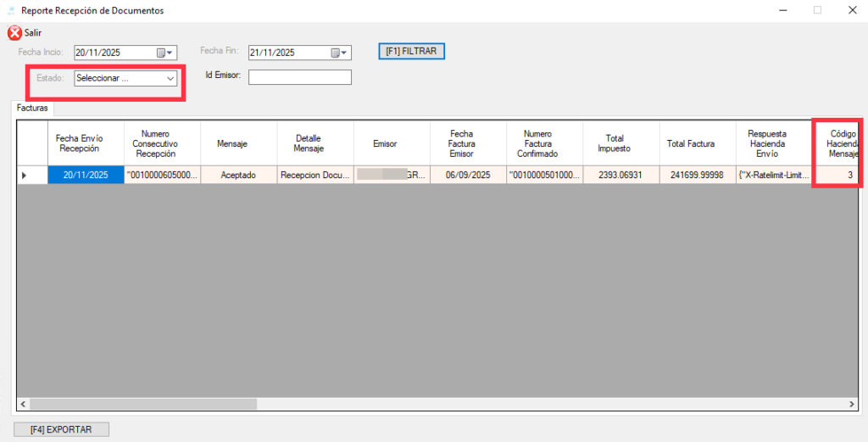Select the Aceptado message cell
868x442 pixels.
tap(238, 176)
